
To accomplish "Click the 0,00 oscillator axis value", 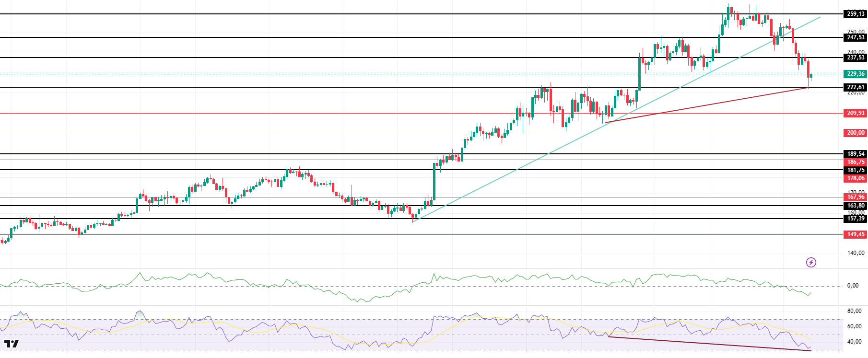I will pos(853,286).
